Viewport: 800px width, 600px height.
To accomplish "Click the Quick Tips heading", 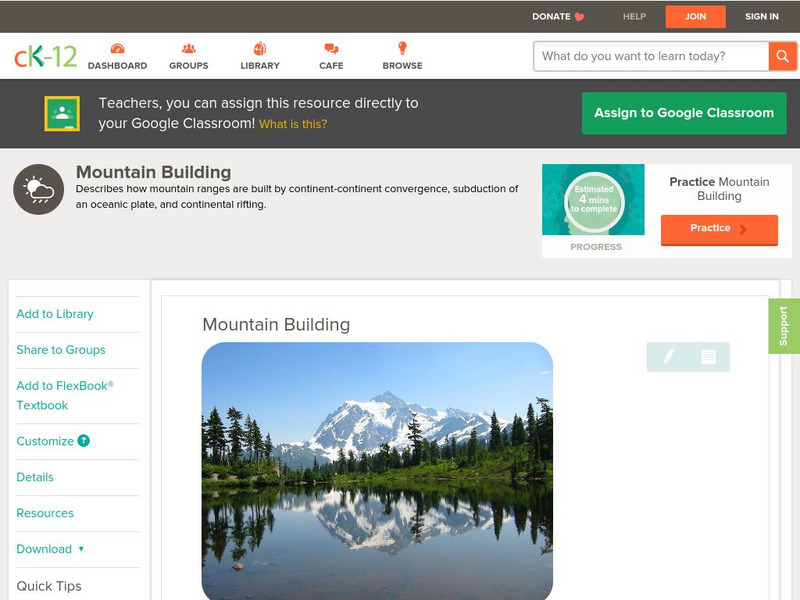I will coord(49,586).
